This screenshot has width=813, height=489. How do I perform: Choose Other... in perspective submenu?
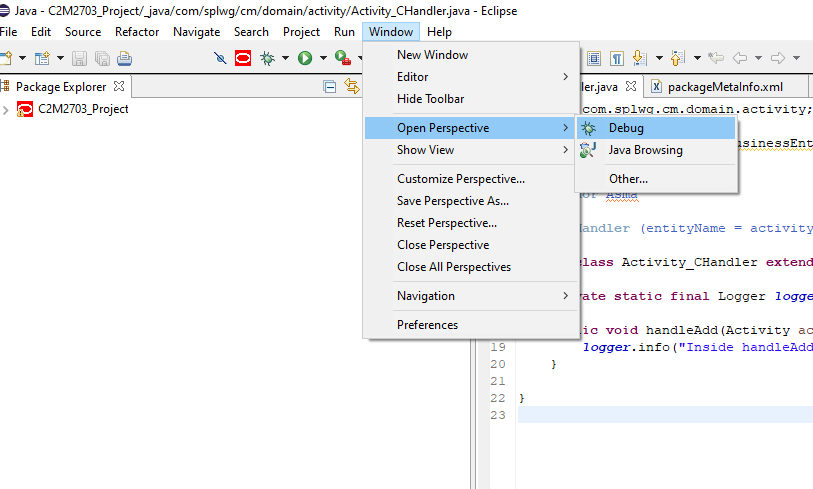656,179
